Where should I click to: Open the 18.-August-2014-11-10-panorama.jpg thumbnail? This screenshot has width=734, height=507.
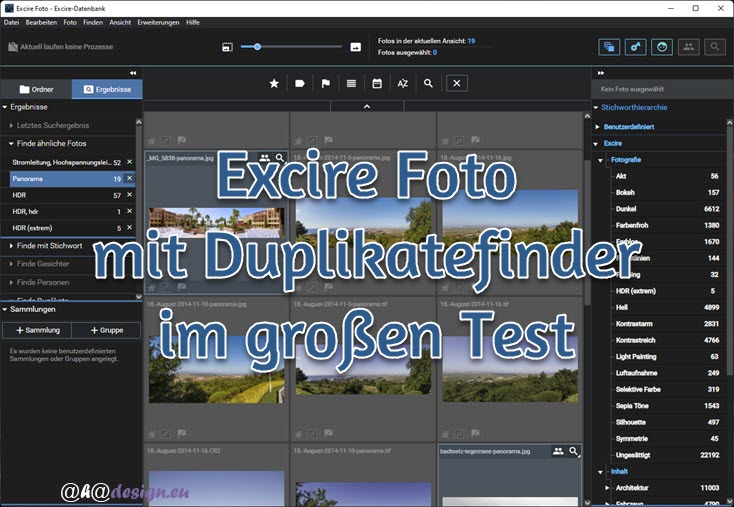tap(216, 369)
